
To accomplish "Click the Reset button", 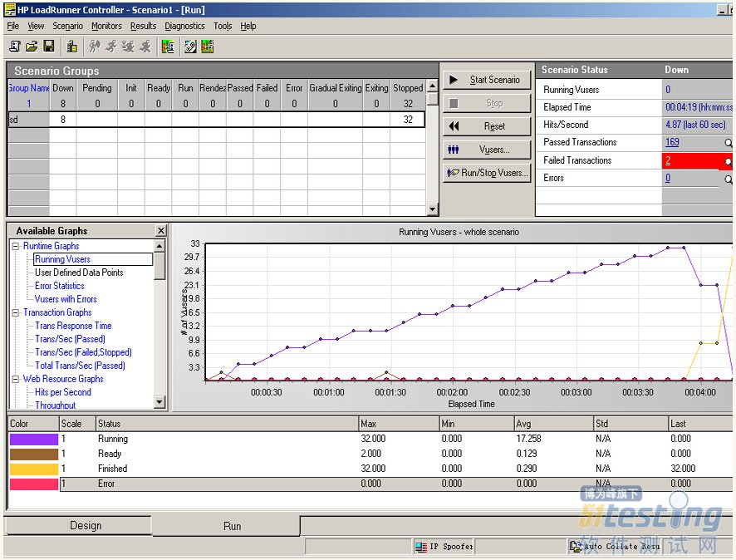I will click(x=487, y=125).
